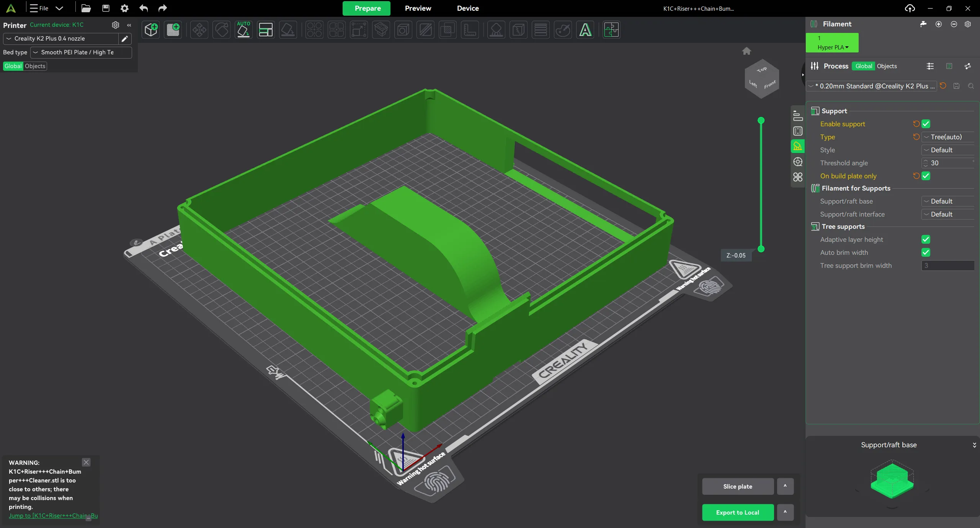Click the Arrange all objects icon
This screenshot has width=980, height=528.
(x=266, y=30)
